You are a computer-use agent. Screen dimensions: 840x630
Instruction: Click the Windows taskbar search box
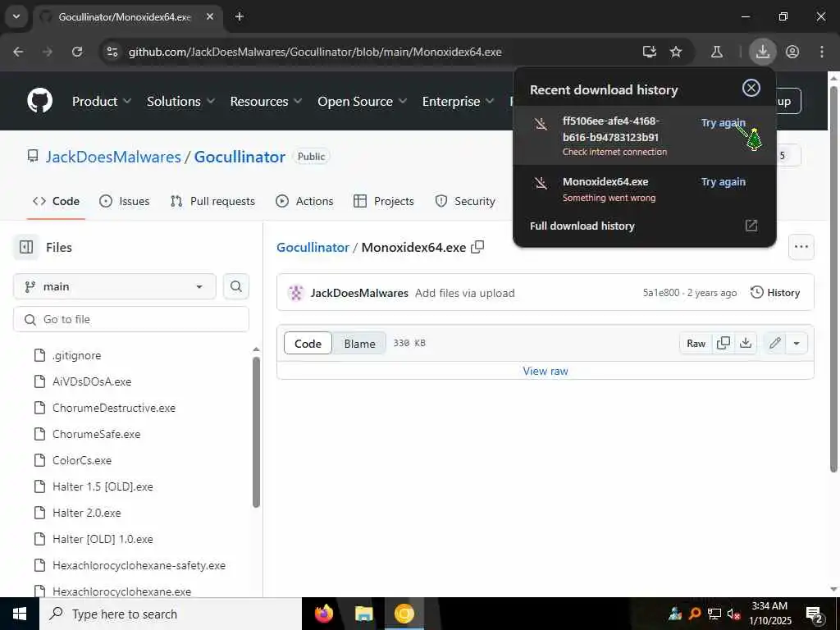tap(171, 614)
